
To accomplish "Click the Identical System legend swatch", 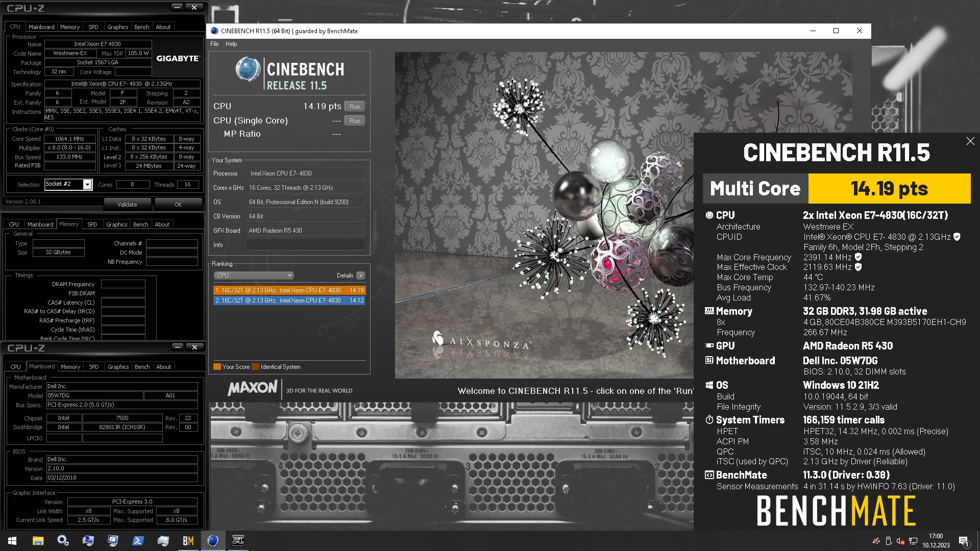I will coord(256,367).
